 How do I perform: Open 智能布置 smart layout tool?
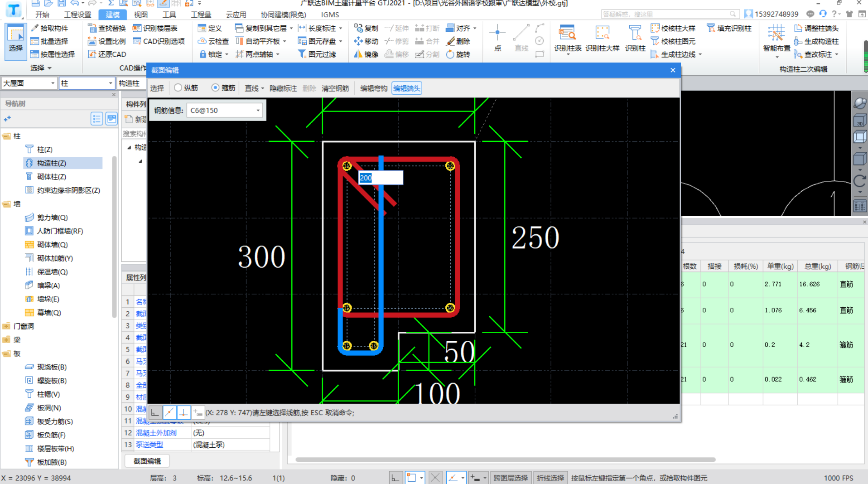776,41
